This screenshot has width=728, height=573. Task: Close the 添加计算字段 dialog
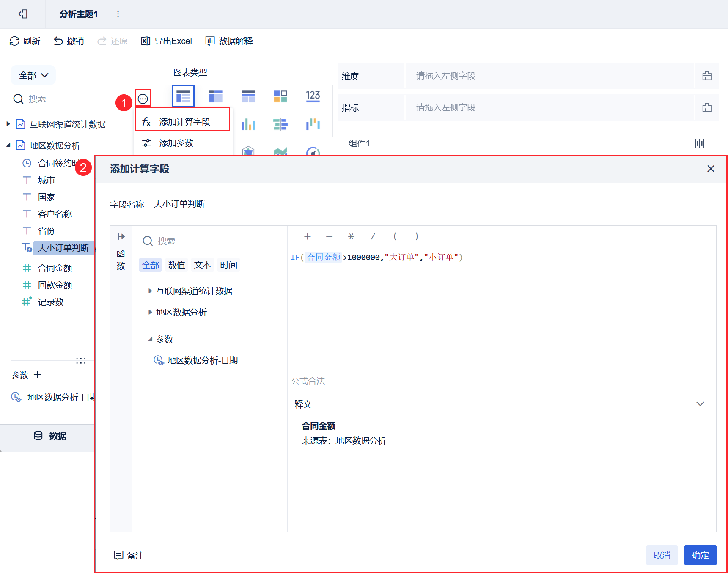pyautogui.click(x=711, y=169)
